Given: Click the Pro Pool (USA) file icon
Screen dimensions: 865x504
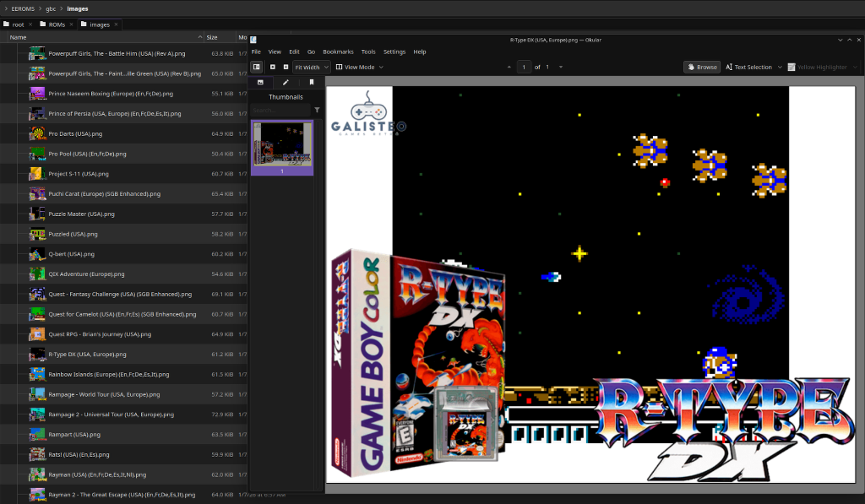Looking at the screenshot, I should pos(37,154).
